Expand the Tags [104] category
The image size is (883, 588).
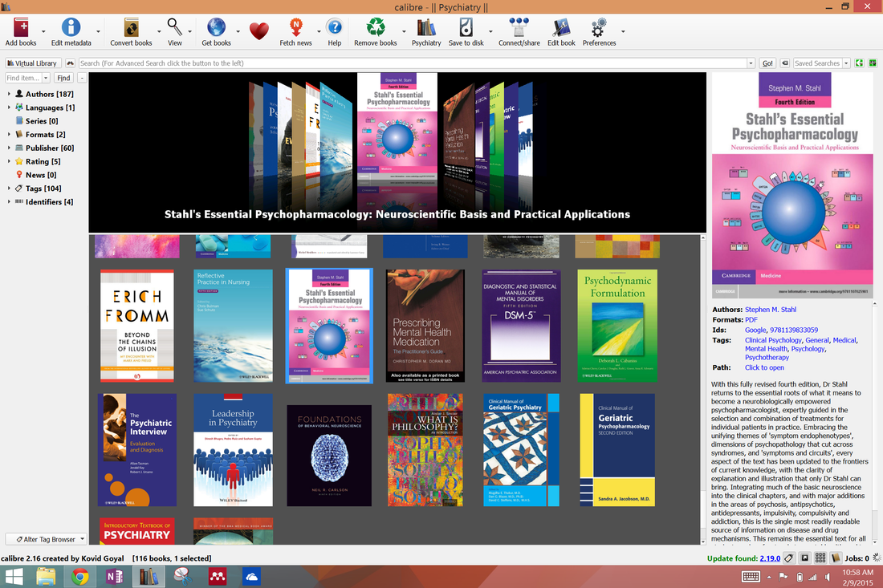click(x=9, y=189)
